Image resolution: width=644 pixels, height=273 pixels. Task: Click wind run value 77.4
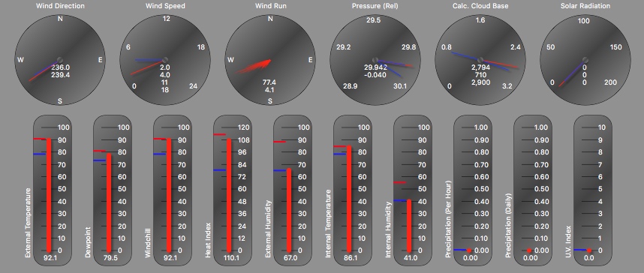(269, 82)
